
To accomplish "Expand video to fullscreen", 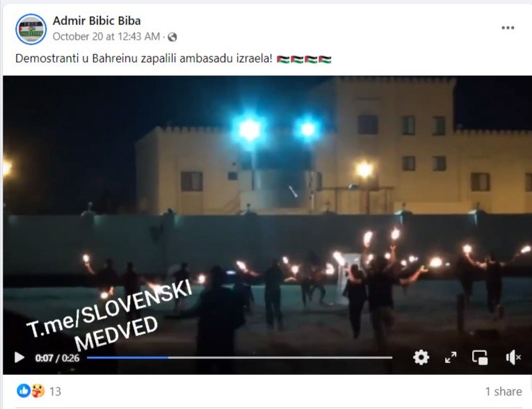I will [x=451, y=358].
